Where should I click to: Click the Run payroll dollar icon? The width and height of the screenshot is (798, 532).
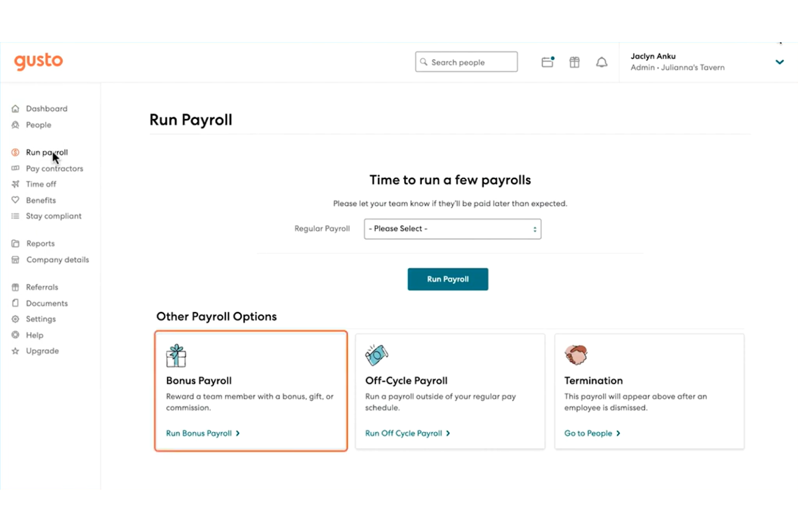click(15, 153)
